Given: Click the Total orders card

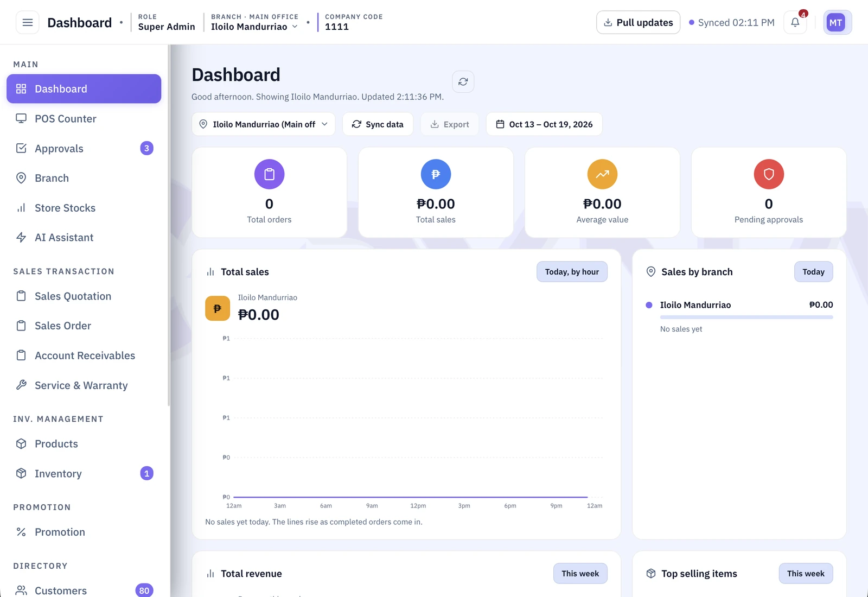Looking at the screenshot, I should [x=269, y=192].
